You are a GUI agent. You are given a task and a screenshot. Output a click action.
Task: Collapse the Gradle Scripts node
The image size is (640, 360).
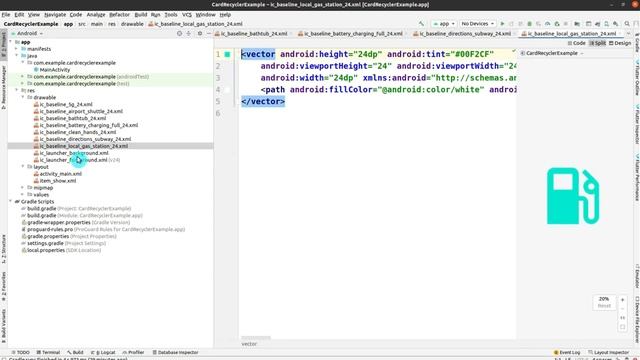11,202
